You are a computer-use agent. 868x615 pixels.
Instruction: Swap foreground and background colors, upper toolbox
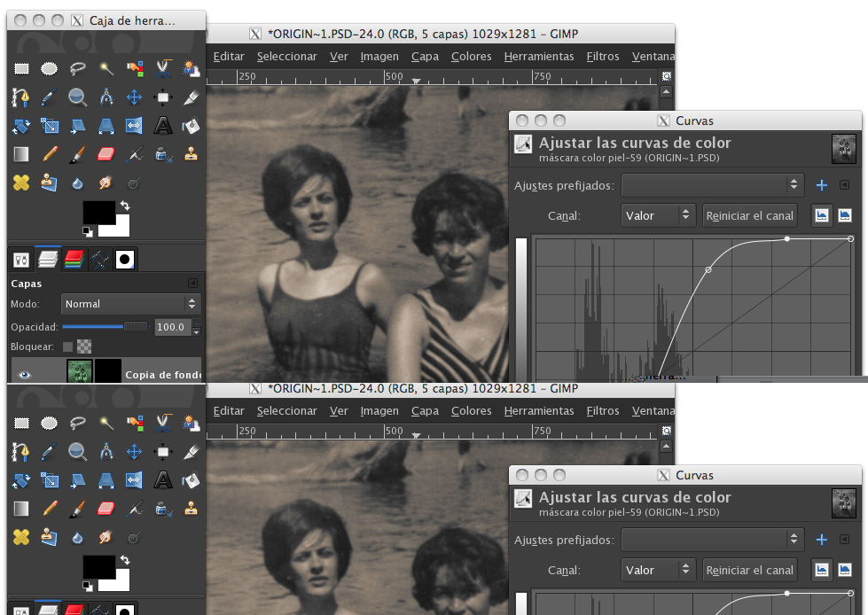[x=125, y=206]
